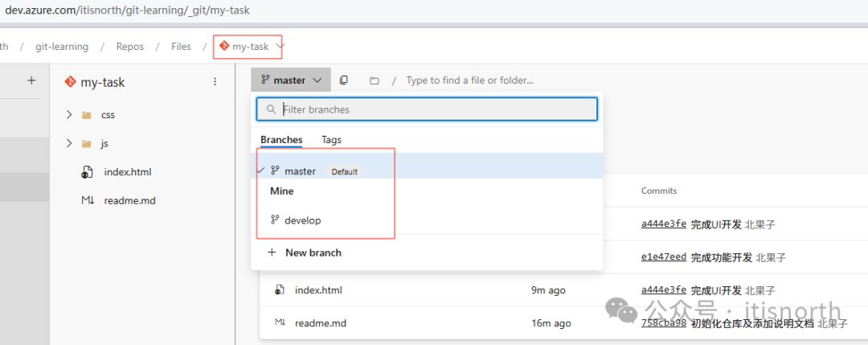Expand the css folder chevron
Screen dimensions: 868x345
(69, 115)
